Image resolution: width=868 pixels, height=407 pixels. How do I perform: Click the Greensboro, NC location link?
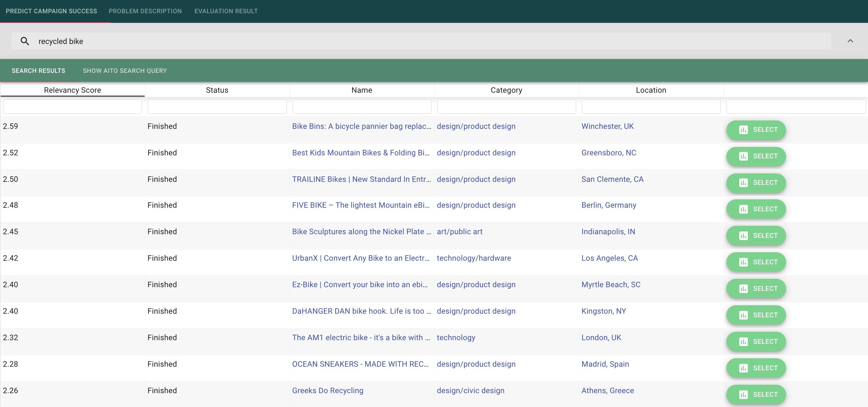point(609,153)
